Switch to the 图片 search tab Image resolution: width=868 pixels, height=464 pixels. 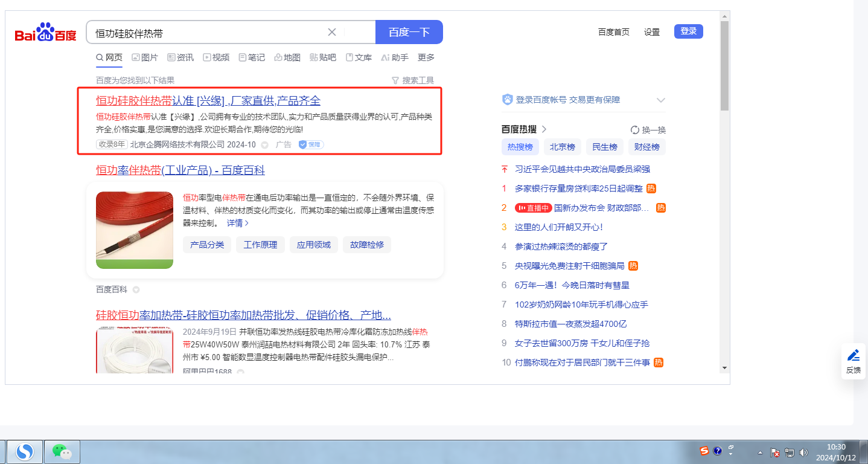[145, 57]
